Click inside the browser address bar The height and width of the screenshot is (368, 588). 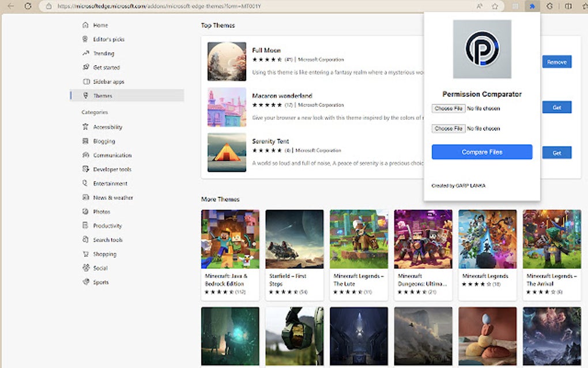pyautogui.click(x=231, y=6)
